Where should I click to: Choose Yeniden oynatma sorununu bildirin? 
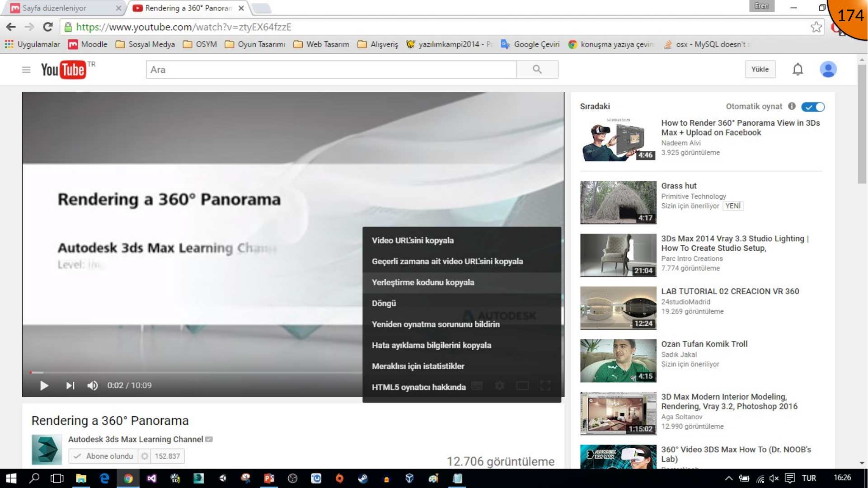point(462,324)
